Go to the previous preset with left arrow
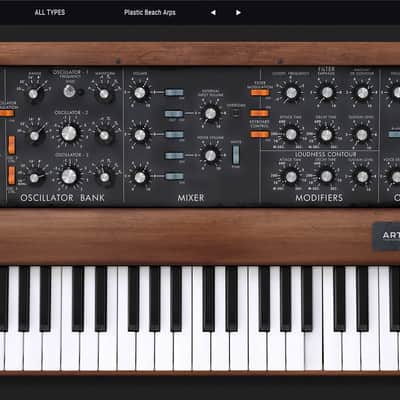This screenshot has height=400, width=400. tap(213, 13)
